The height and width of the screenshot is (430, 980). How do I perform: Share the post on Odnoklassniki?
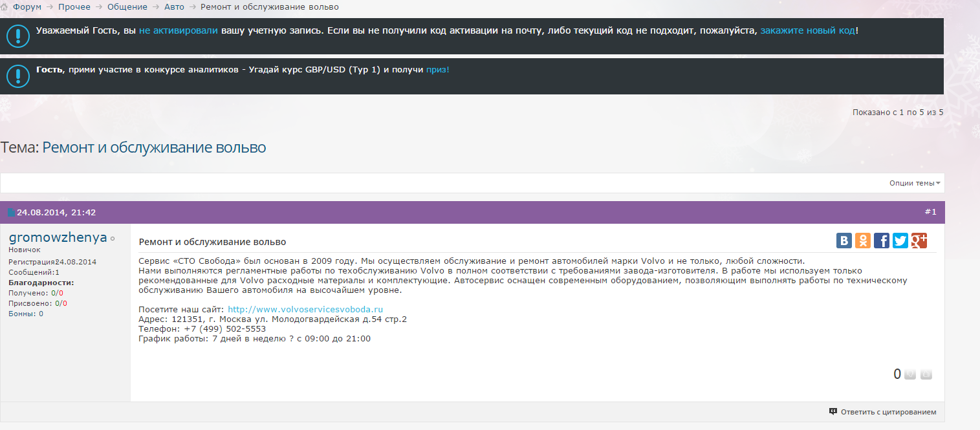pyautogui.click(x=863, y=241)
